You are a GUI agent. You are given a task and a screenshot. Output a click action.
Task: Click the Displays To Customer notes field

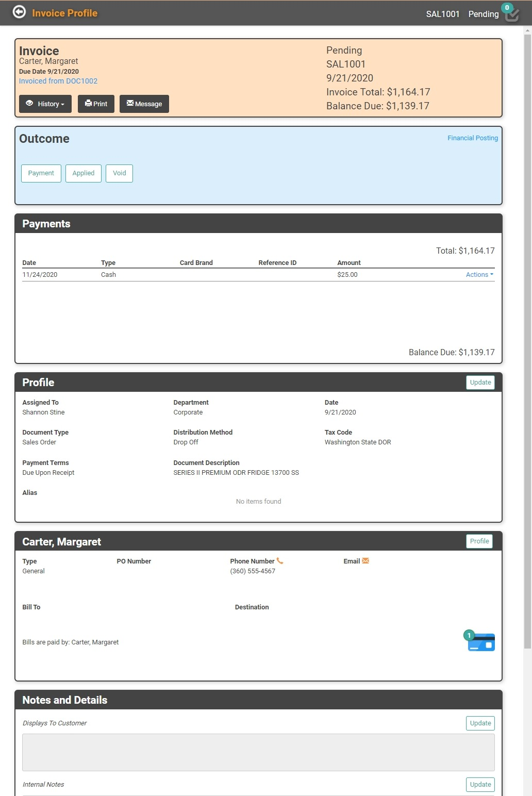click(258, 752)
